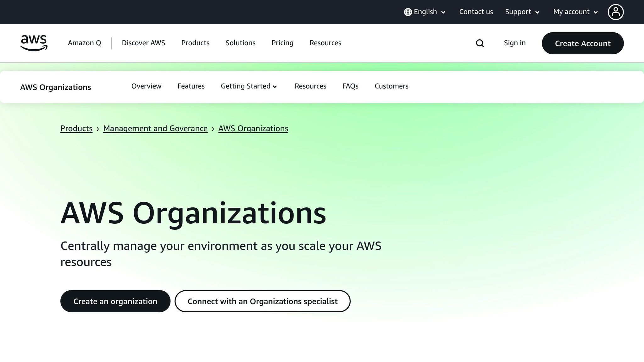Click the 'Centrally manage your environment' subtitle

tap(221, 254)
